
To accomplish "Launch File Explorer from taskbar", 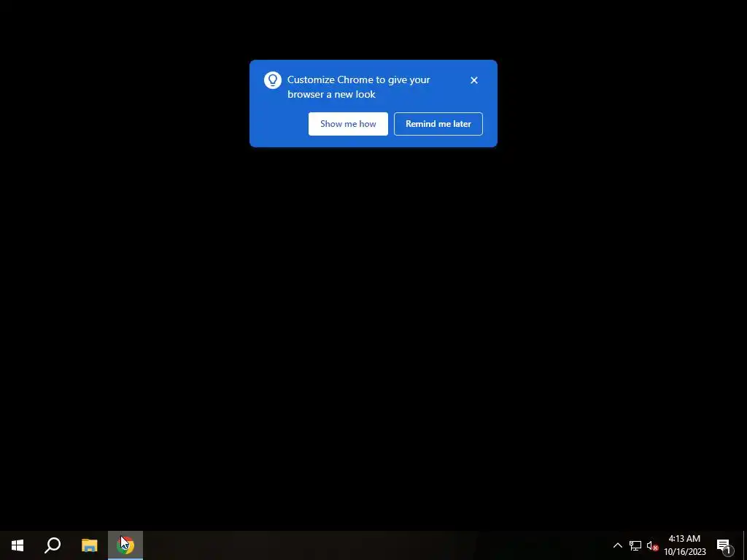I will [x=89, y=545].
